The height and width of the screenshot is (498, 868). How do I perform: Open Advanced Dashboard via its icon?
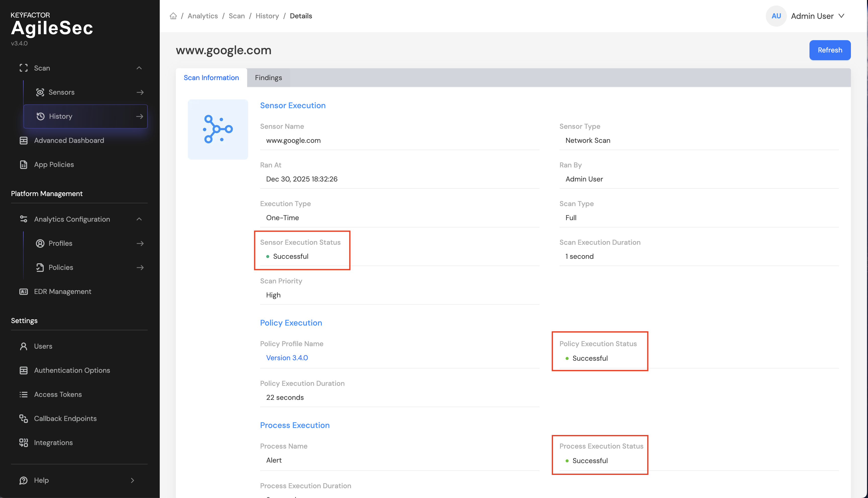(x=23, y=141)
